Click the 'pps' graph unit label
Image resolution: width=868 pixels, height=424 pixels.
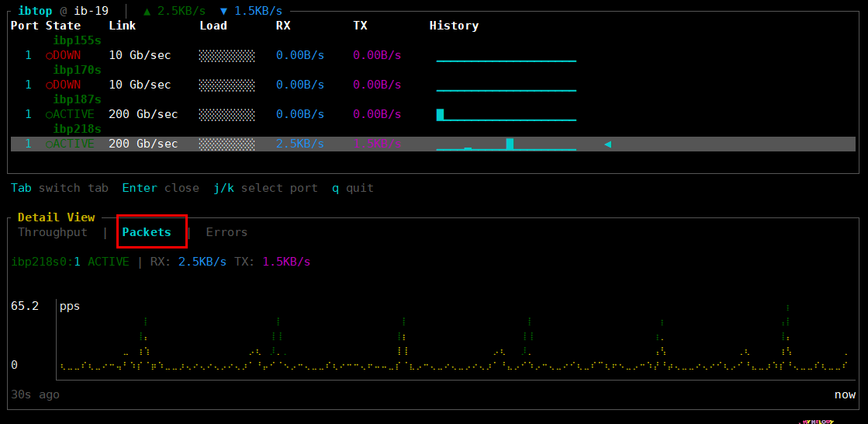point(70,307)
